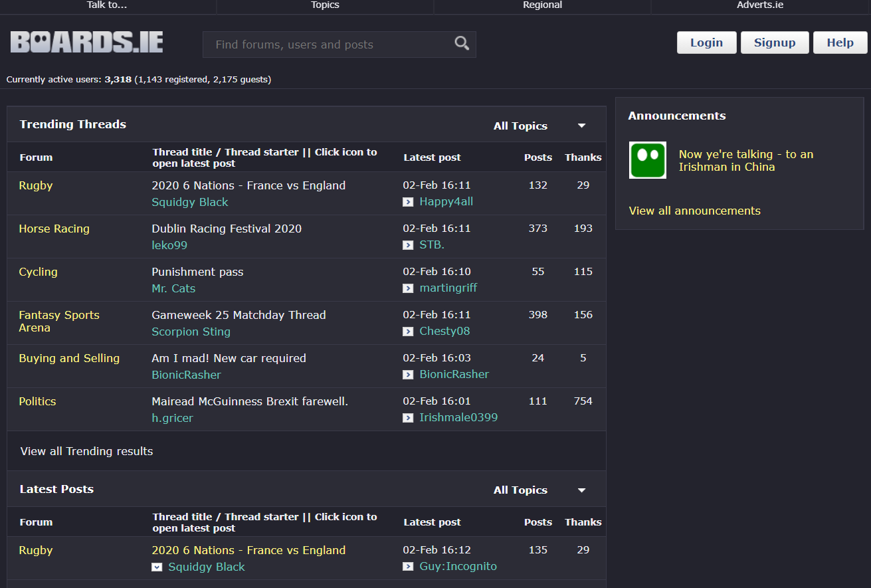Open the Regional menu
871x588 pixels.
542,5
